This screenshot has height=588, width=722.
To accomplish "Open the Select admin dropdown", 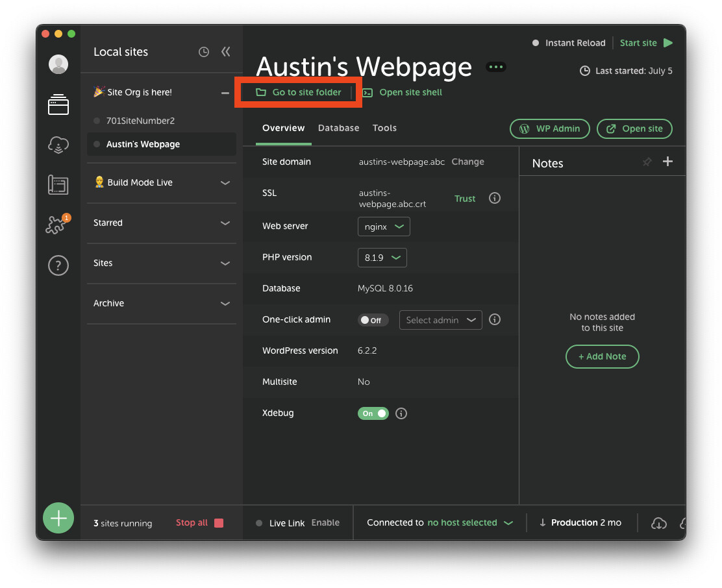I will (x=441, y=320).
